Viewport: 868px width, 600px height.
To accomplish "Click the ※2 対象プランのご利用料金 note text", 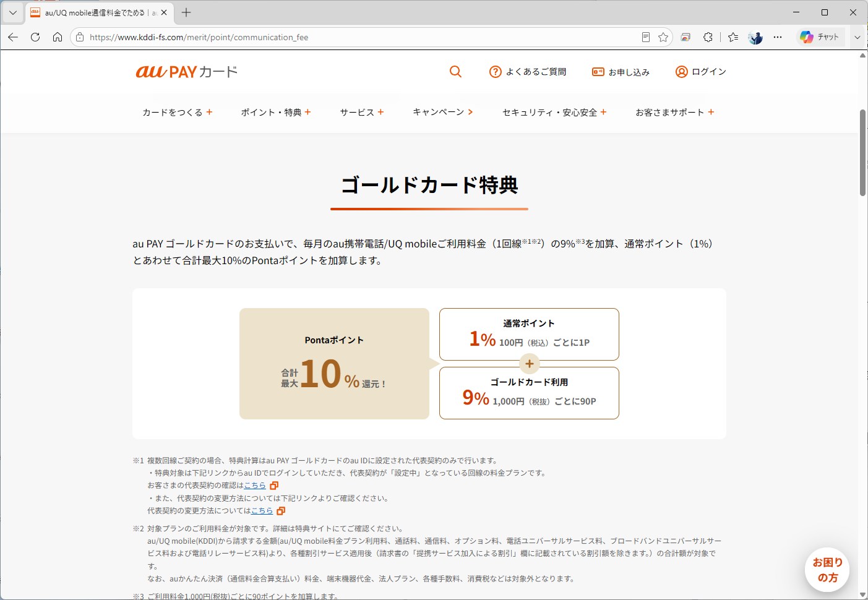I will [x=268, y=529].
